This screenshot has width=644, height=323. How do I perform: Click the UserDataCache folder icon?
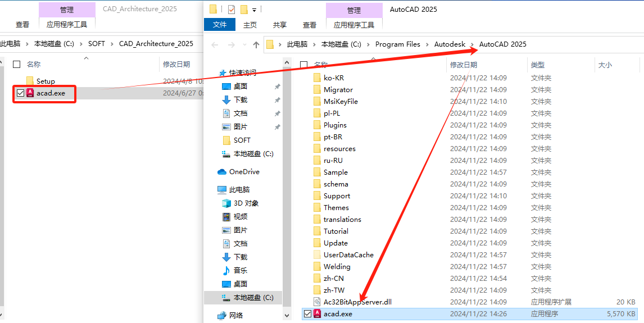316,254
